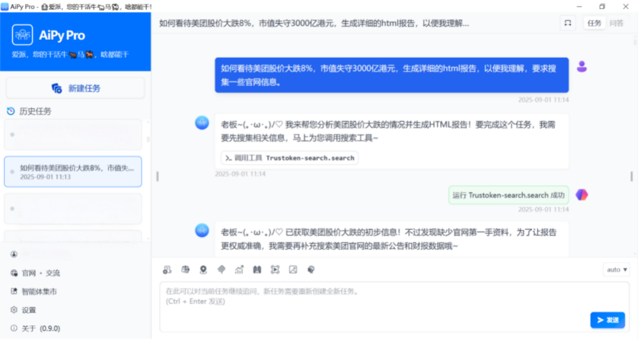Screen dimensions: 644x348
Task: Click the tag label toolbar icon
Action: 221,270
